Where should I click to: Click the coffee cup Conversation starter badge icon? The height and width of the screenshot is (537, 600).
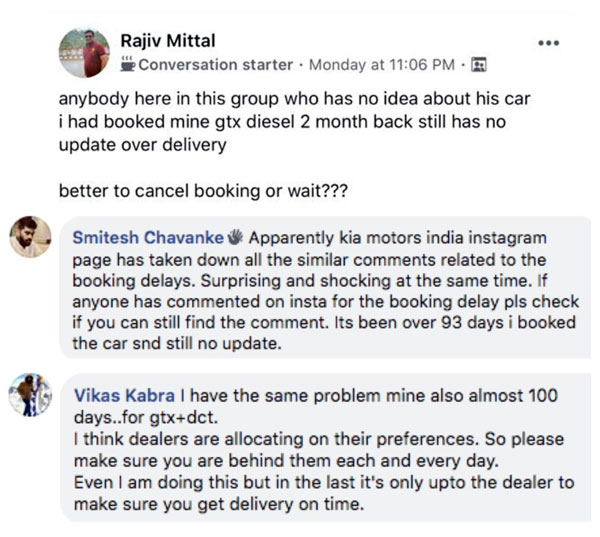(x=127, y=65)
